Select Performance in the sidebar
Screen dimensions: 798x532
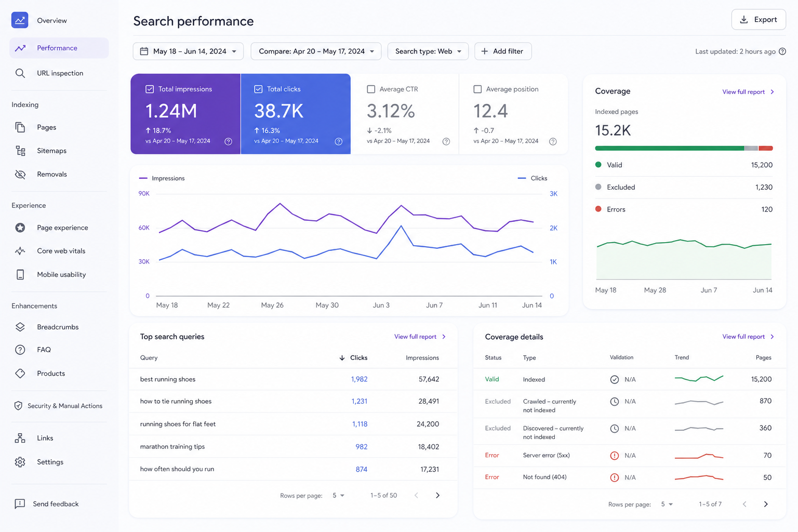[59, 48]
